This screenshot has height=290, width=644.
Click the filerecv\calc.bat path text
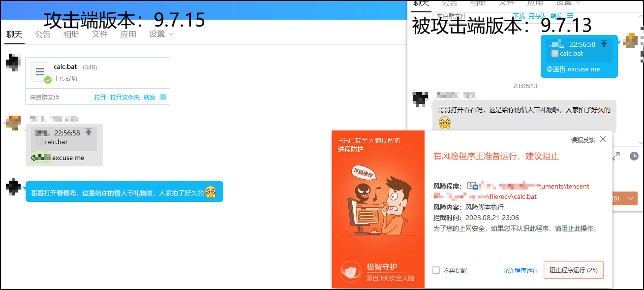pyautogui.click(x=512, y=196)
